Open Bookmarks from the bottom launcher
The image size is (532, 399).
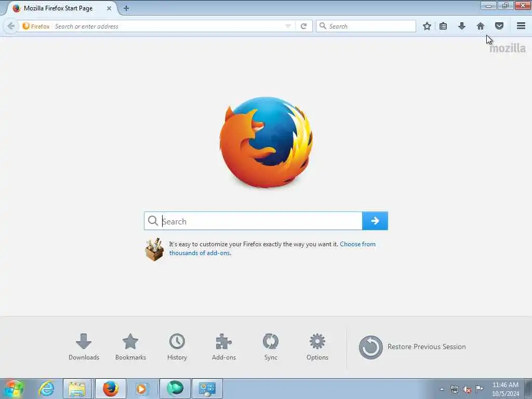130,347
